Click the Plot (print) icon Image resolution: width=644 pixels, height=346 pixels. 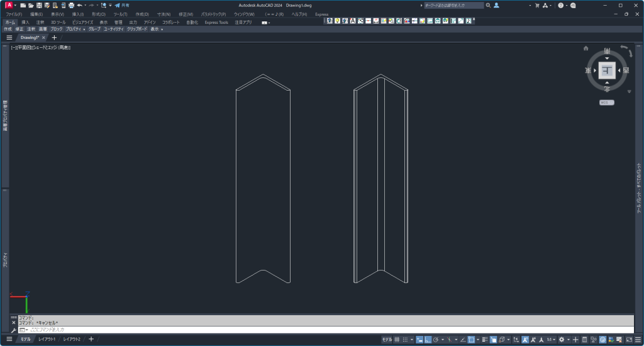coord(71,5)
